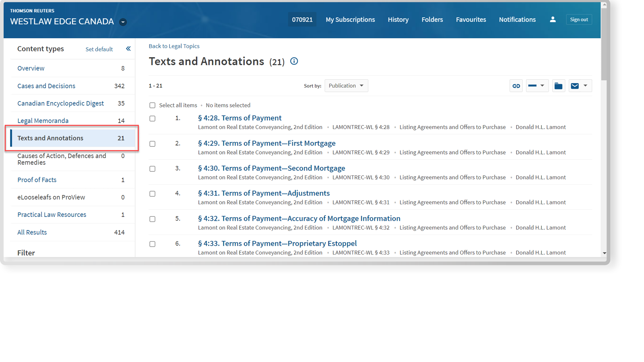Screen dimensions: 644x362
Task: Open § 4:30. Terms of Payment—Second Mortgage
Action: coord(271,168)
